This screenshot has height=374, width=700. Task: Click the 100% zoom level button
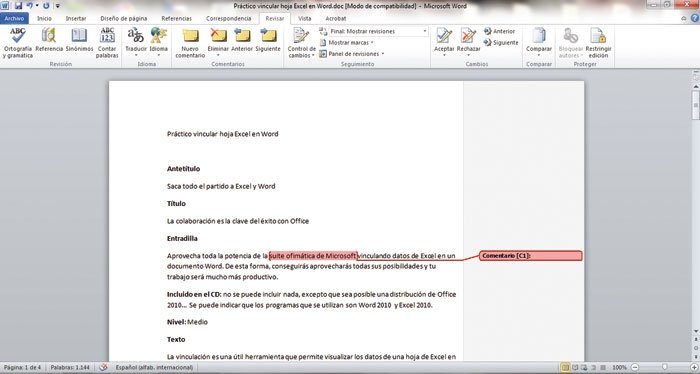620,367
